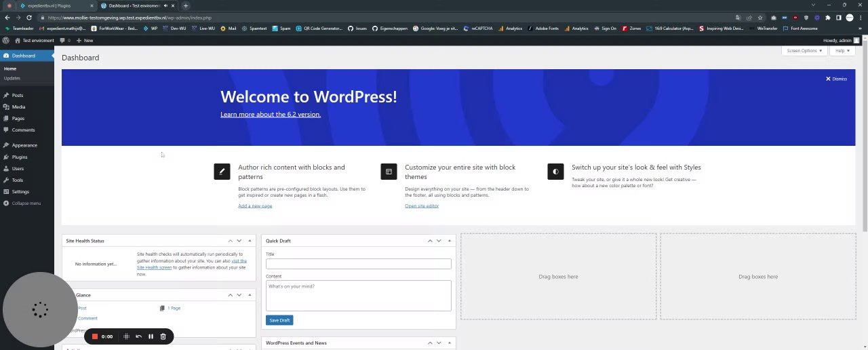
Task: Pause the screen recording
Action: point(151,336)
